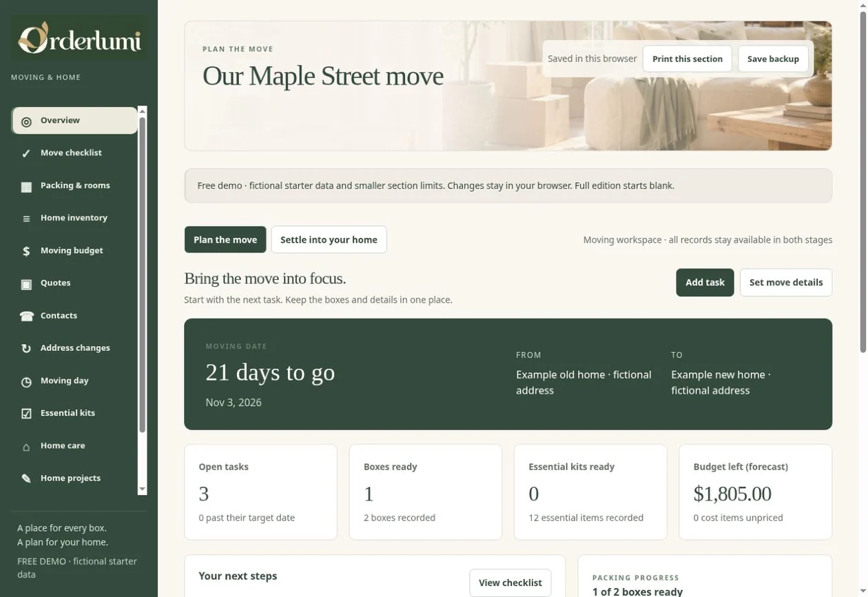Click the Move checklist checkmark icon
The width and height of the screenshot is (868, 597).
tap(26, 154)
